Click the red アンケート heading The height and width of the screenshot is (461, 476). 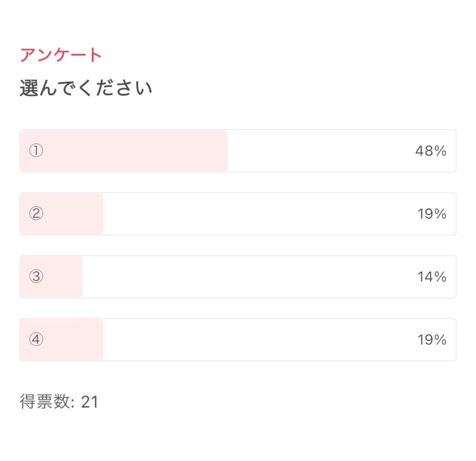61,55
